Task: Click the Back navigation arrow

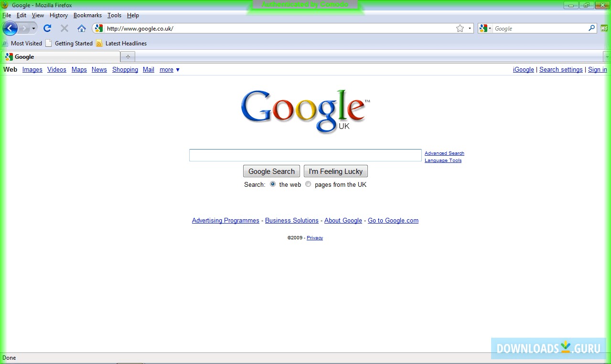Action: point(10,28)
